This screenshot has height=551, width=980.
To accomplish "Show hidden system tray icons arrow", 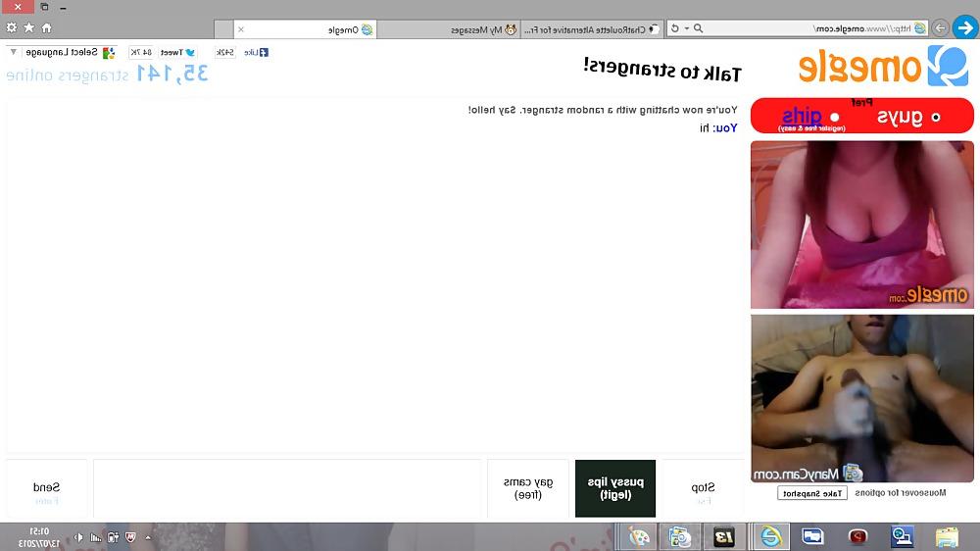I will coord(148,537).
